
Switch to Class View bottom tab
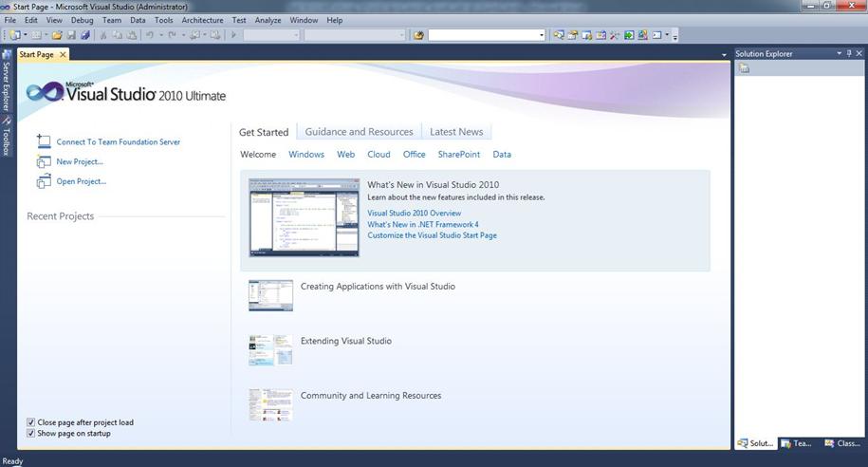coord(842,443)
